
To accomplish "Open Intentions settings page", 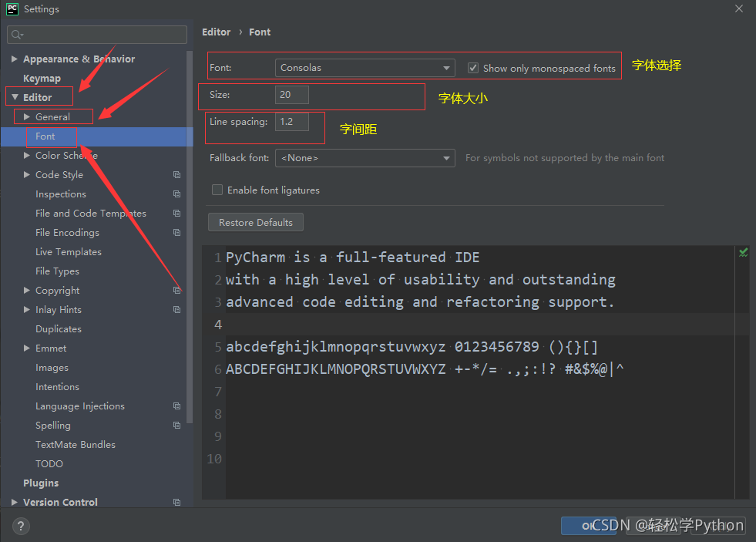I will pos(57,387).
